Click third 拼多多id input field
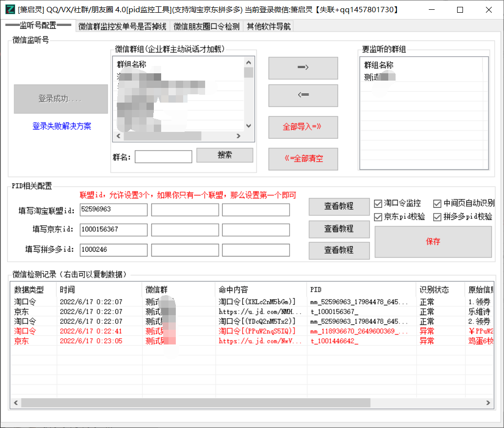The image size is (504, 428). tap(256, 250)
